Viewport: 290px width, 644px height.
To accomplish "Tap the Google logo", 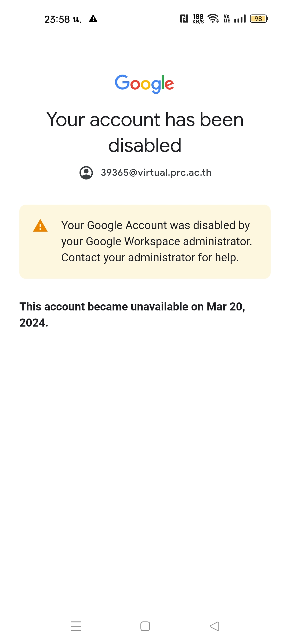I will click(144, 84).
